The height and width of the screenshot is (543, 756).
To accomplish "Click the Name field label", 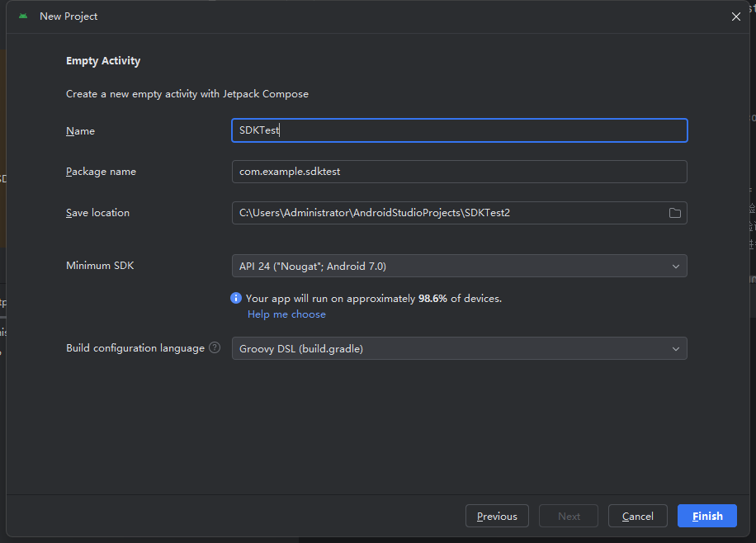I will pyautogui.click(x=80, y=131).
